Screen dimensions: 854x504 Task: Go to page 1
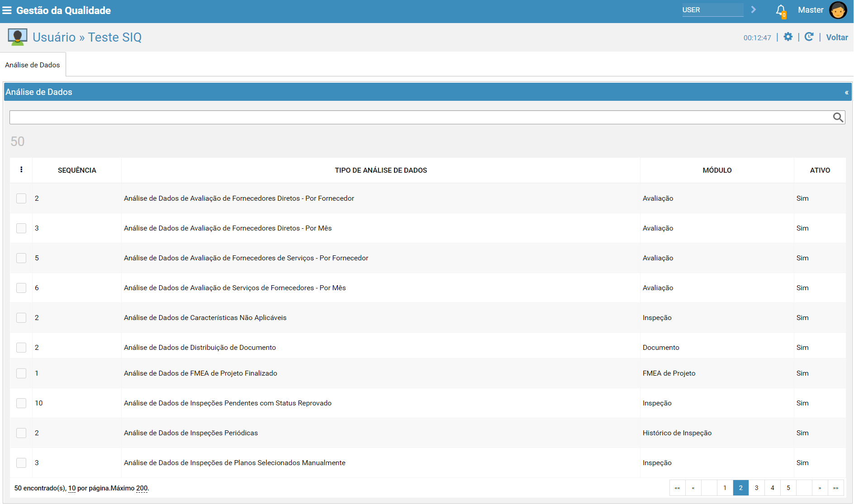click(x=725, y=488)
